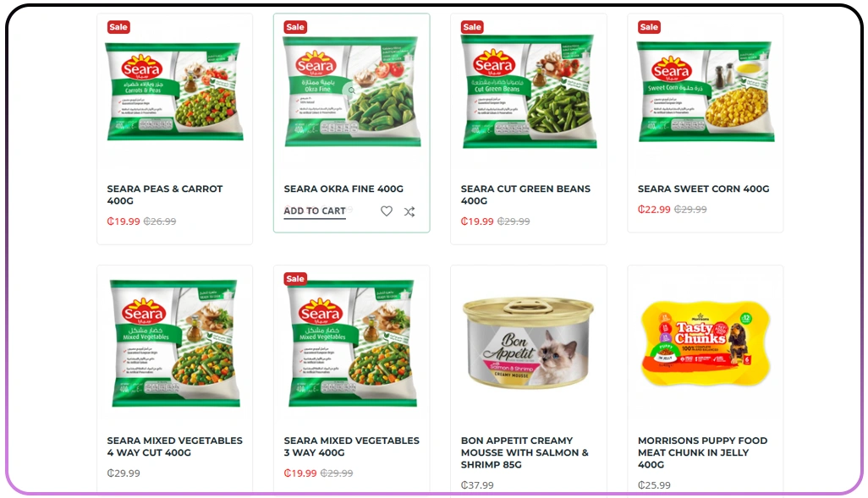Select the Morrisons Tasty Chunks product image
This screenshot has width=868, height=498.
(706, 343)
